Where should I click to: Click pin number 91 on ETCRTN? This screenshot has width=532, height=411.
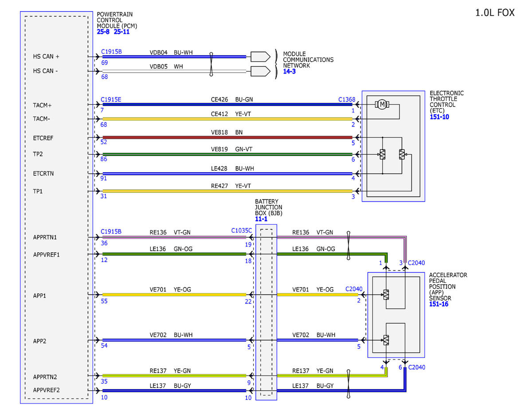tap(104, 179)
